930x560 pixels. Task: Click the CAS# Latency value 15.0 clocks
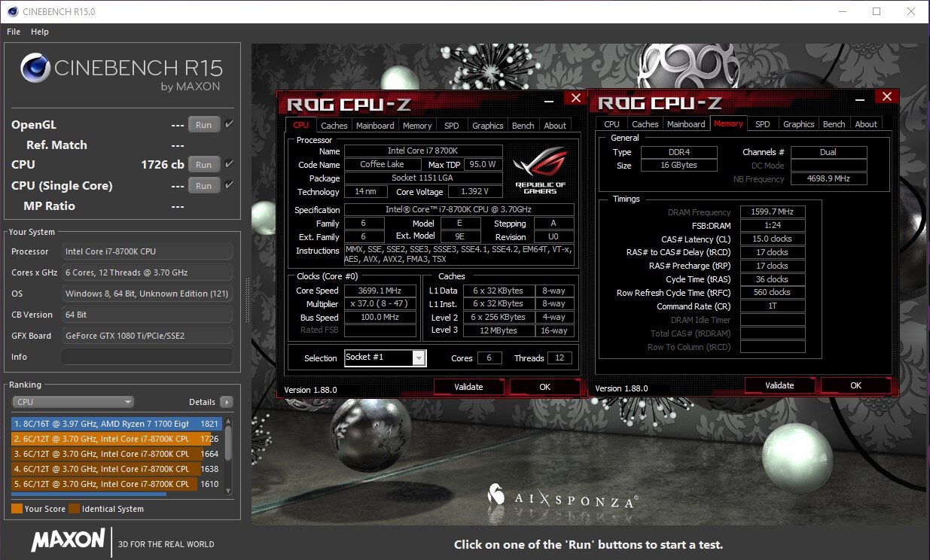773,239
